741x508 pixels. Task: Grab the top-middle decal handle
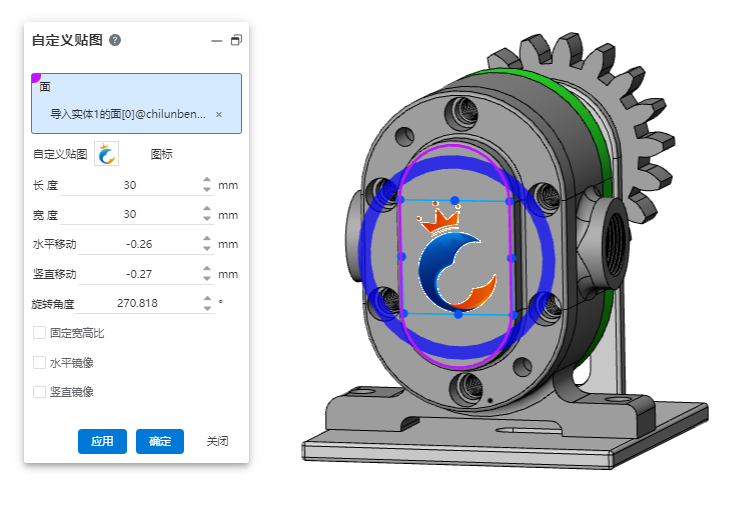(455, 201)
